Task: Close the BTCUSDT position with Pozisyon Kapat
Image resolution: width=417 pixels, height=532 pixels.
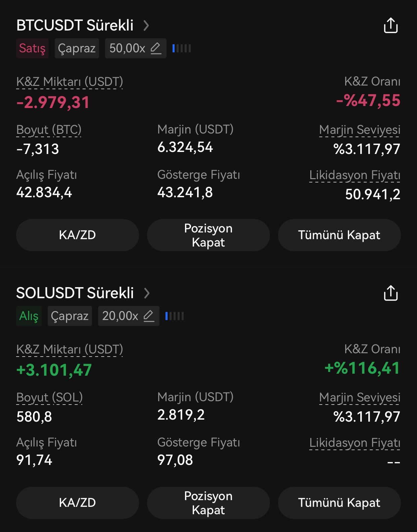Action: pyautogui.click(x=208, y=235)
